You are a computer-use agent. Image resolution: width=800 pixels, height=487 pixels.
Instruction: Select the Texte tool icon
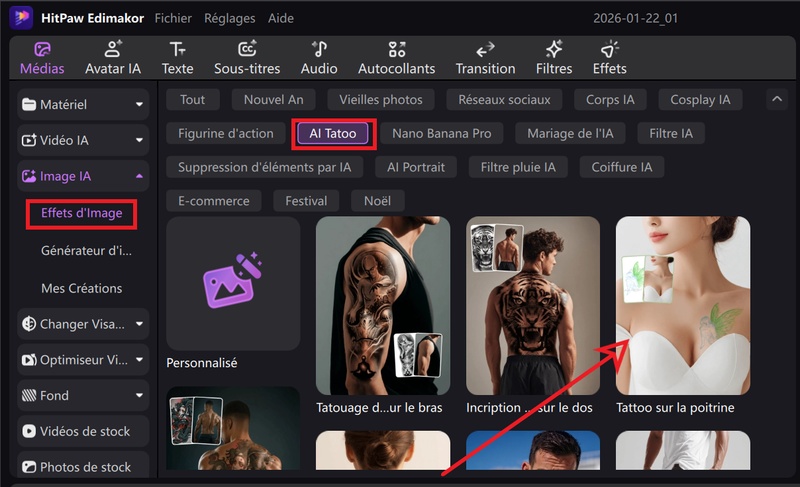178,49
